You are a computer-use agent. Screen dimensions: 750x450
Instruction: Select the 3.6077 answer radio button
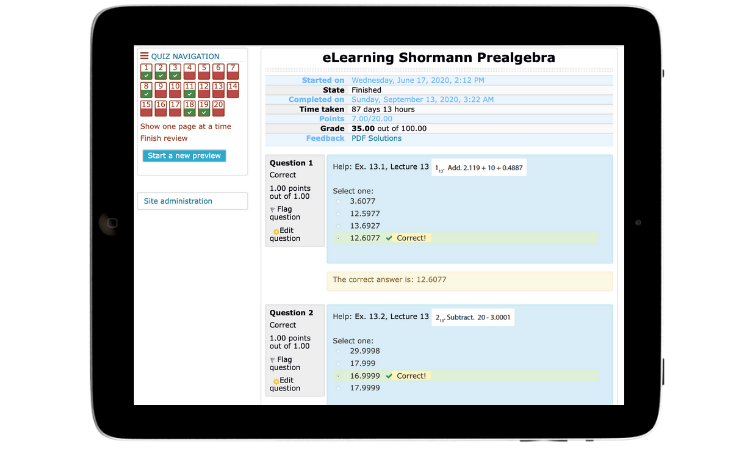pos(338,201)
